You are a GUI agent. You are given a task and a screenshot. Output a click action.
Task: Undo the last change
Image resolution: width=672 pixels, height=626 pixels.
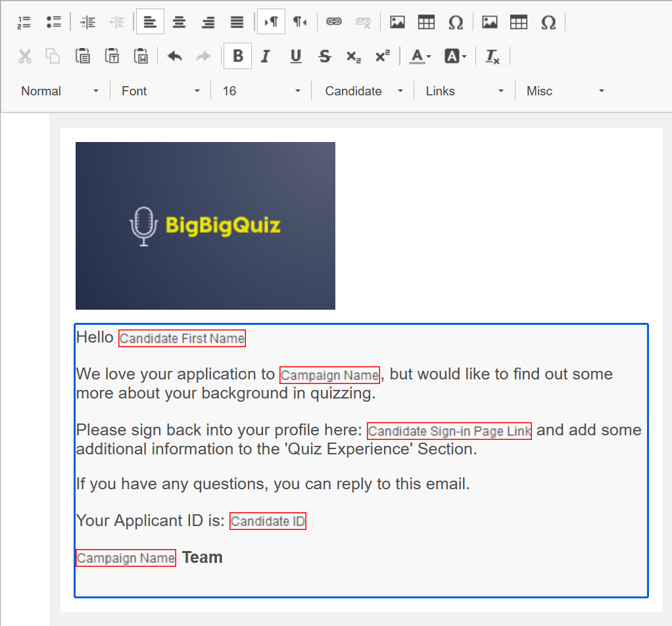[175, 56]
